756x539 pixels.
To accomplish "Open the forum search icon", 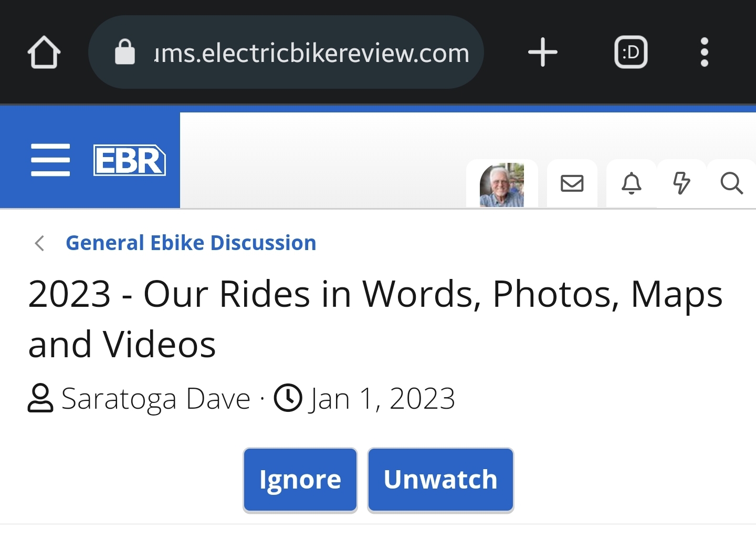I will pyautogui.click(x=731, y=184).
